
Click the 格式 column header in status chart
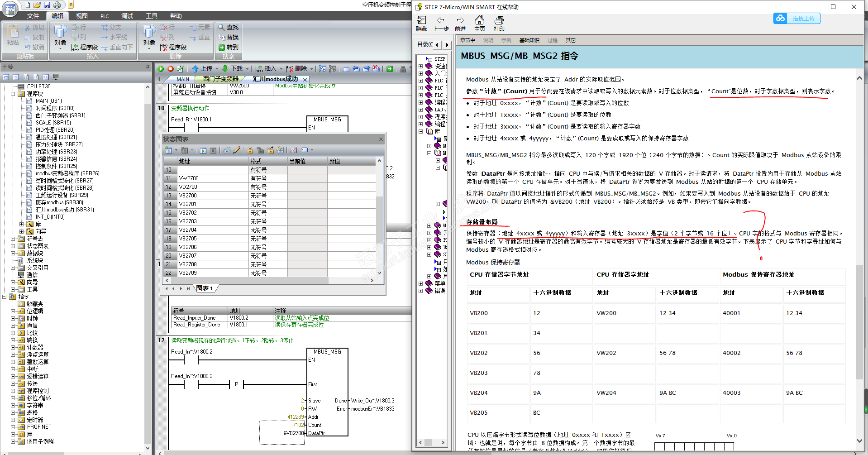click(x=268, y=161)
